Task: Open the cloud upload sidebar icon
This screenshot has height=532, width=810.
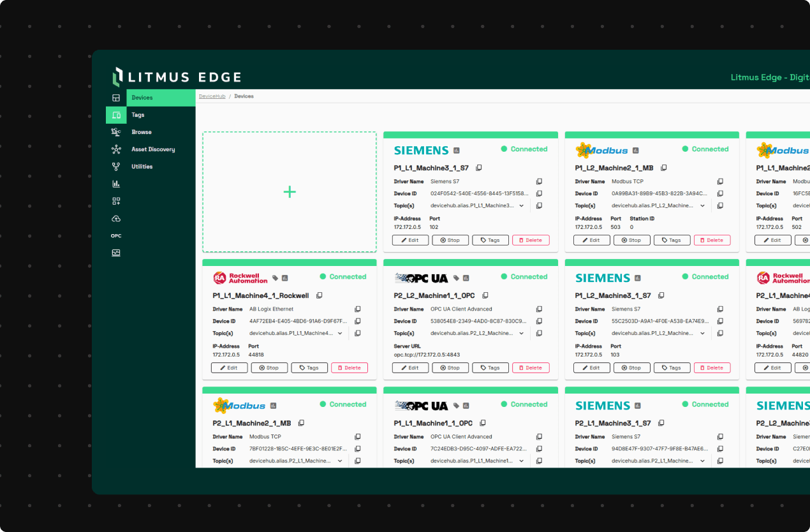Action: pyautogui.click(x=116, y=218)
